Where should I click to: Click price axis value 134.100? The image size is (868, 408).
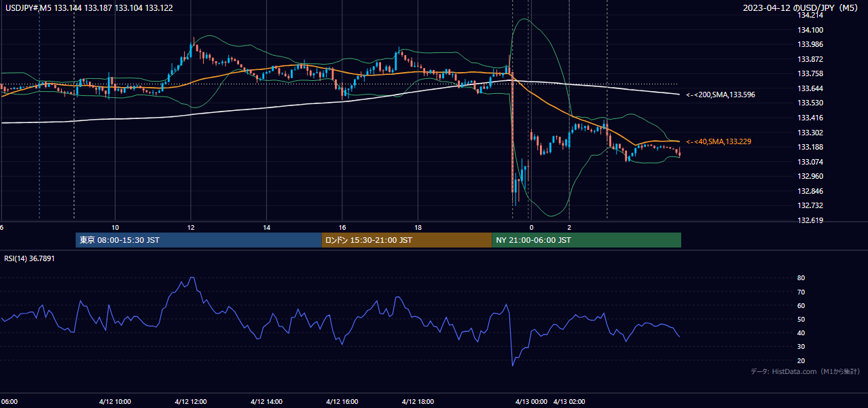[810, 30]
